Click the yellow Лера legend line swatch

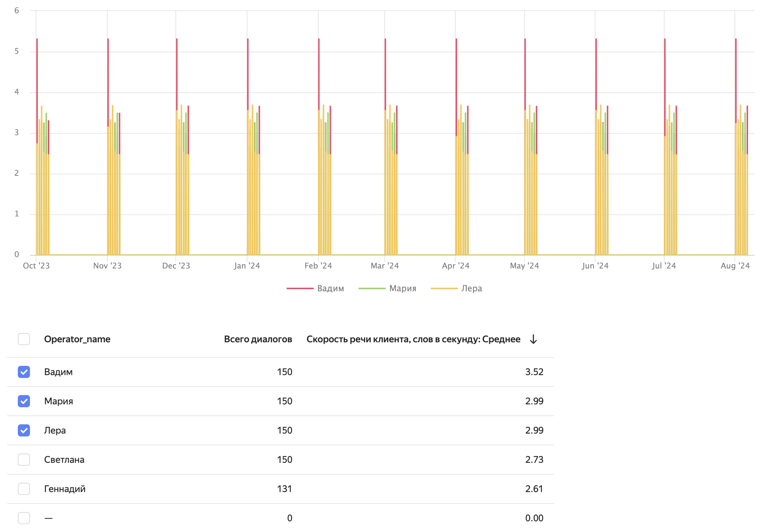coord(444,288)
